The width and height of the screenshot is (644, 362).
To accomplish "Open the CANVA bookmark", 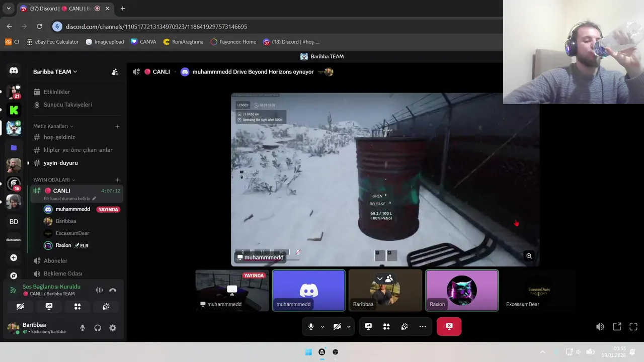I will (x=143, y=42).
